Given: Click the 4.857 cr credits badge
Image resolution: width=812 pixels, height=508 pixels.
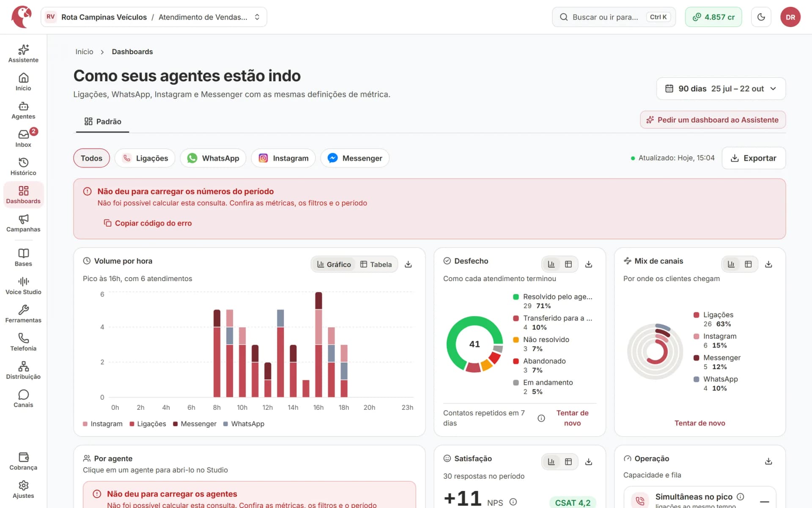Looking at the screenshot, I should click(x=713, y=17).
